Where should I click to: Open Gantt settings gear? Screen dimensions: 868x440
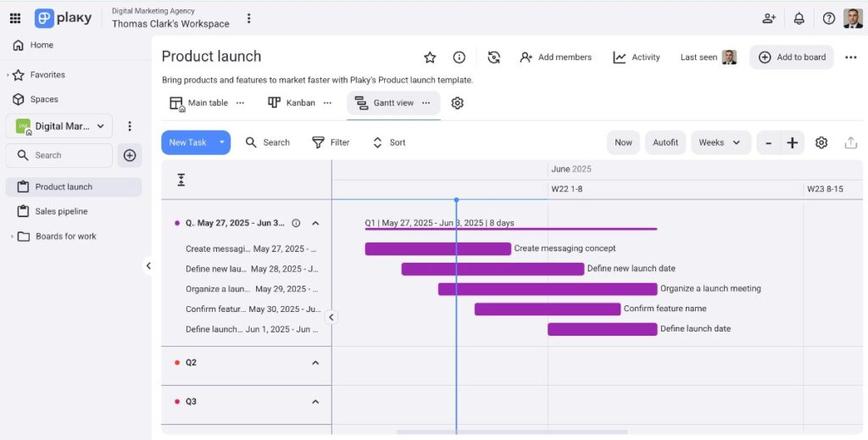(821, 142)
